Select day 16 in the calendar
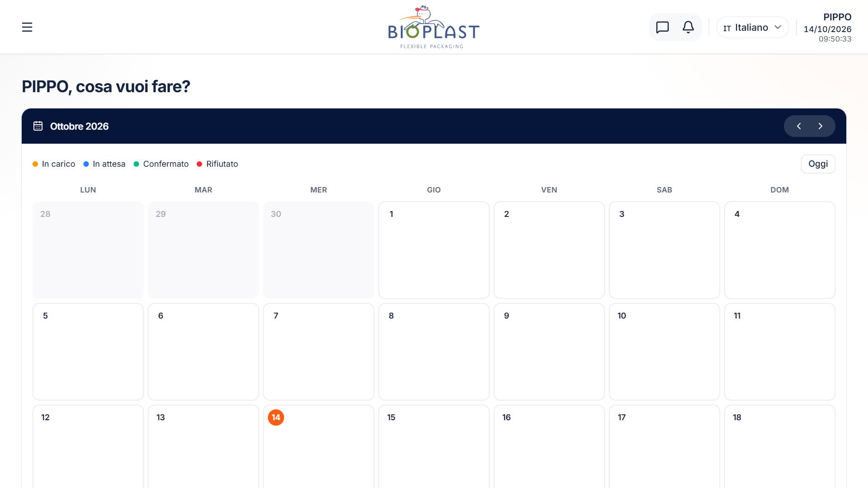Screen dimensions: 868x488 [x=549, y=446]
